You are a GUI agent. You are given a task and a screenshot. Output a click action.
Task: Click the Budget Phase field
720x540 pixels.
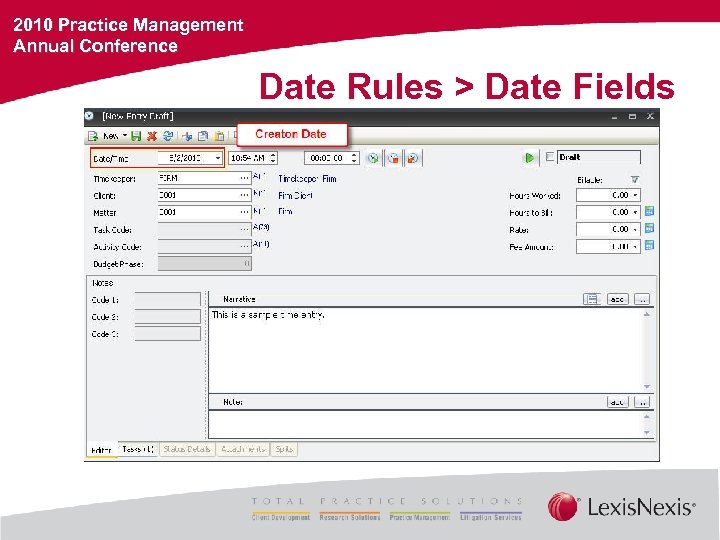pos(205,264)
